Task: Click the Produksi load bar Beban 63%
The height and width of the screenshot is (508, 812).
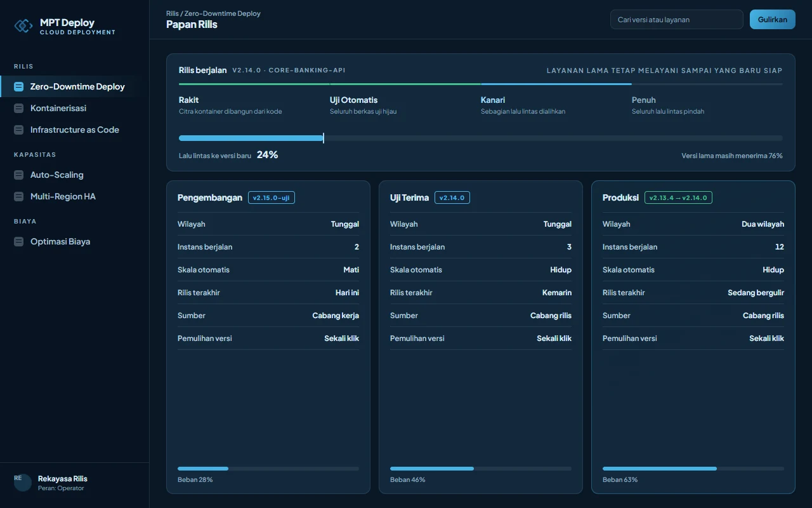Action: click(693, 469)
